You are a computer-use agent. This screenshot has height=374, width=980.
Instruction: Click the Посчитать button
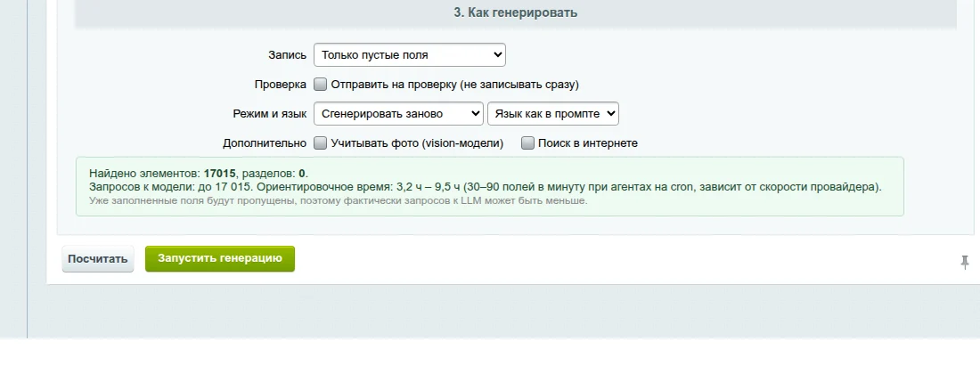(x=97, y=258)
